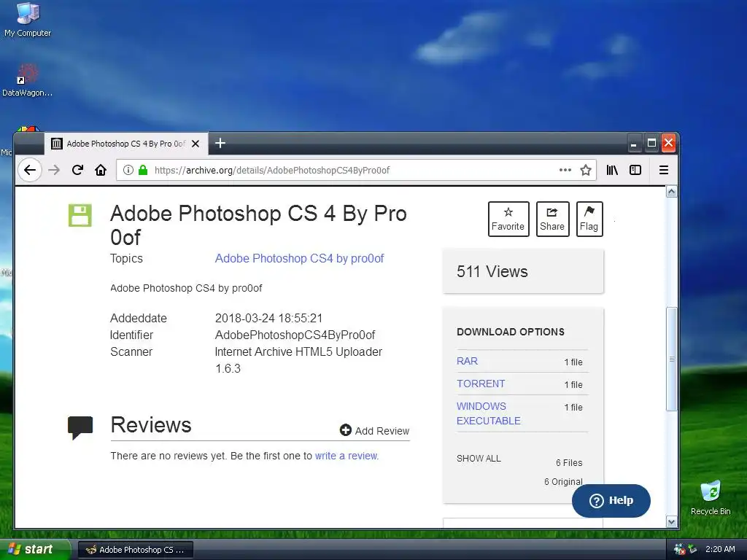Image resolution: width=747 pixels, height=560 pixels.
Task: Open the Firefox hamburger menu
Action: coord(664,170)
